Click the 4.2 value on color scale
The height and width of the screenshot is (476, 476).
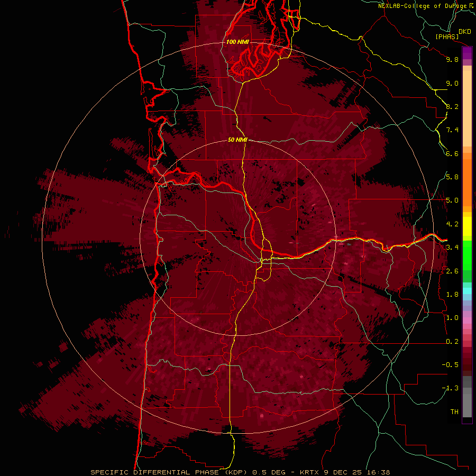[x=452, y=224]
